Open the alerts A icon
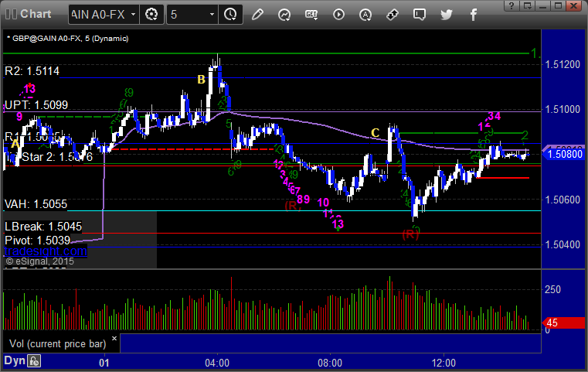This screenshot has height=372, width=588. tap(365, 15)
